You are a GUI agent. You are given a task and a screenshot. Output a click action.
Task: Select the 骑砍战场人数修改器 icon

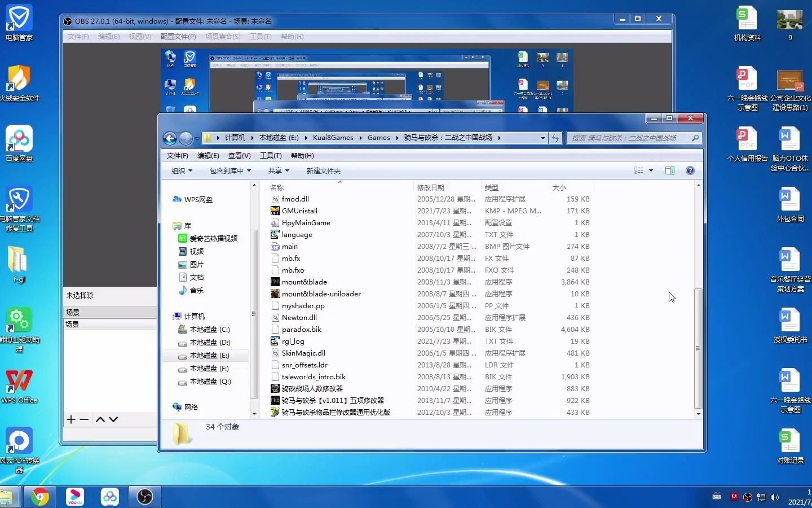click(x=275, y=389)
